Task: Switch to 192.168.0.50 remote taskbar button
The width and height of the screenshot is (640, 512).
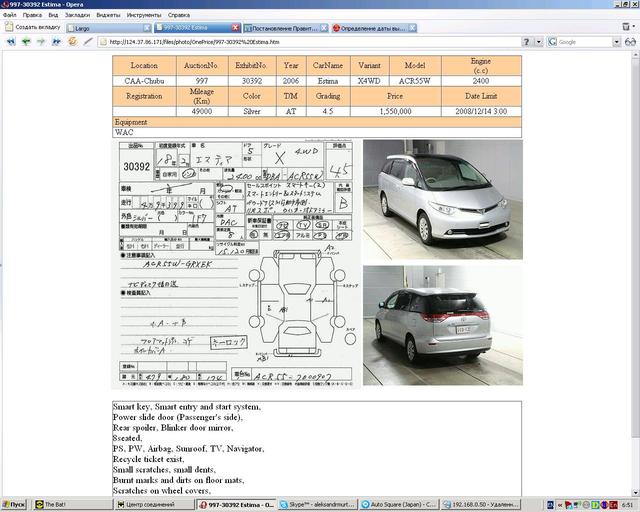Action: [480, 505]
